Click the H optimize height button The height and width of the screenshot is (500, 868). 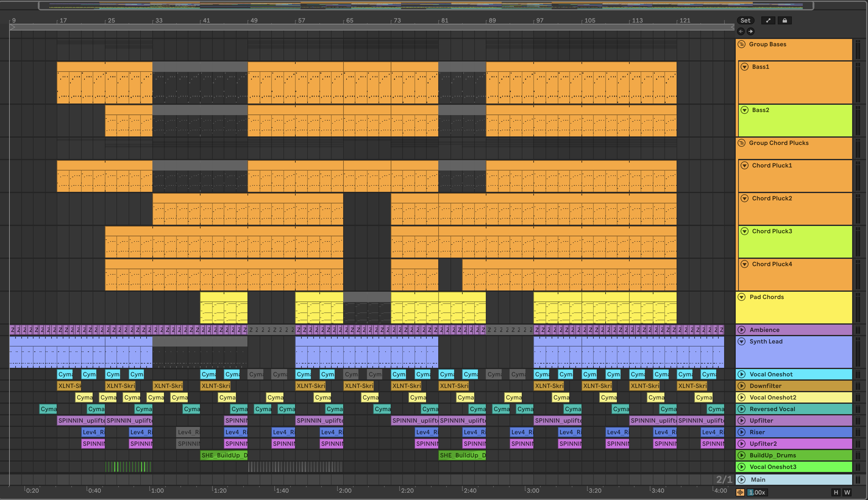coord(836,492)
